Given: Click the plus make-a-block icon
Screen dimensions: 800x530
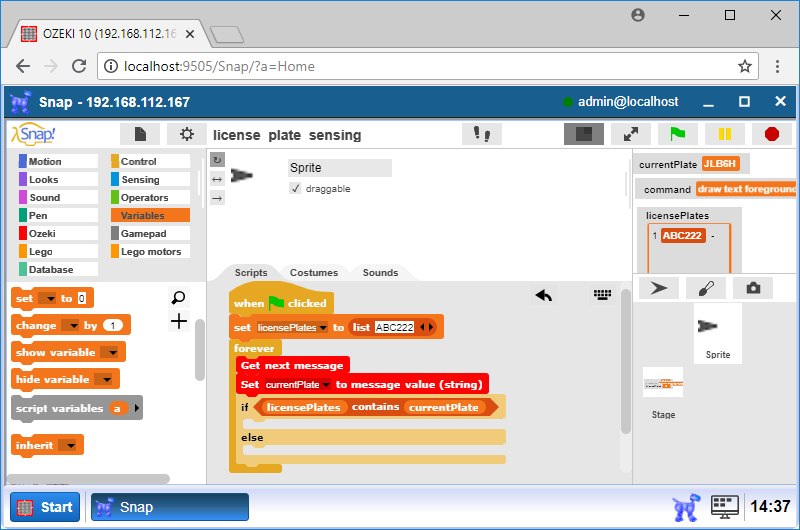Looking at the screenshot, I should click(179, 321).
